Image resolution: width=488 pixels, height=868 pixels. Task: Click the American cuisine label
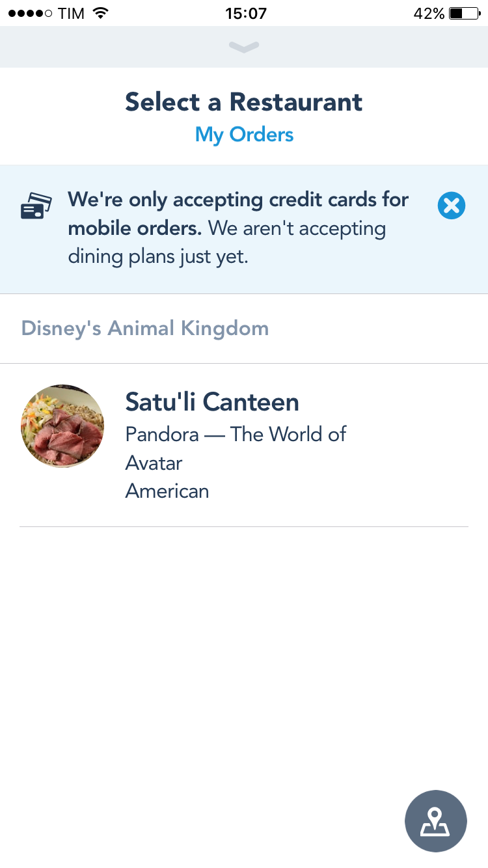[x=167, y=491]
